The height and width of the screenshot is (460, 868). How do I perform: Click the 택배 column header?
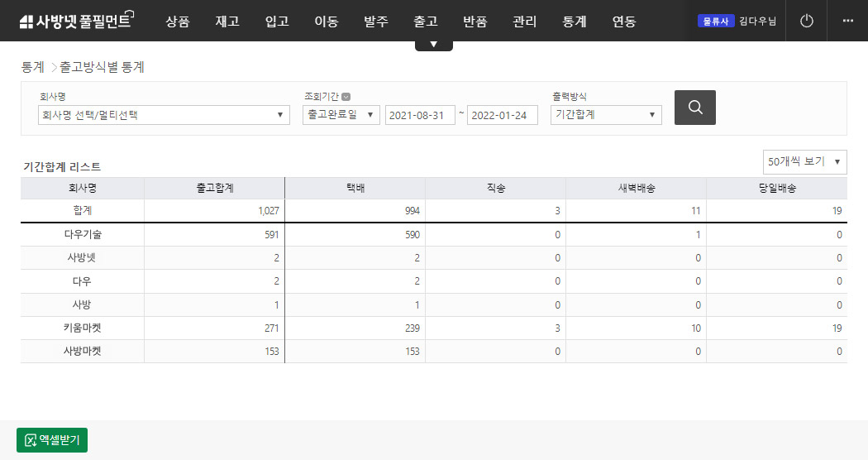(x=355, y=189)
